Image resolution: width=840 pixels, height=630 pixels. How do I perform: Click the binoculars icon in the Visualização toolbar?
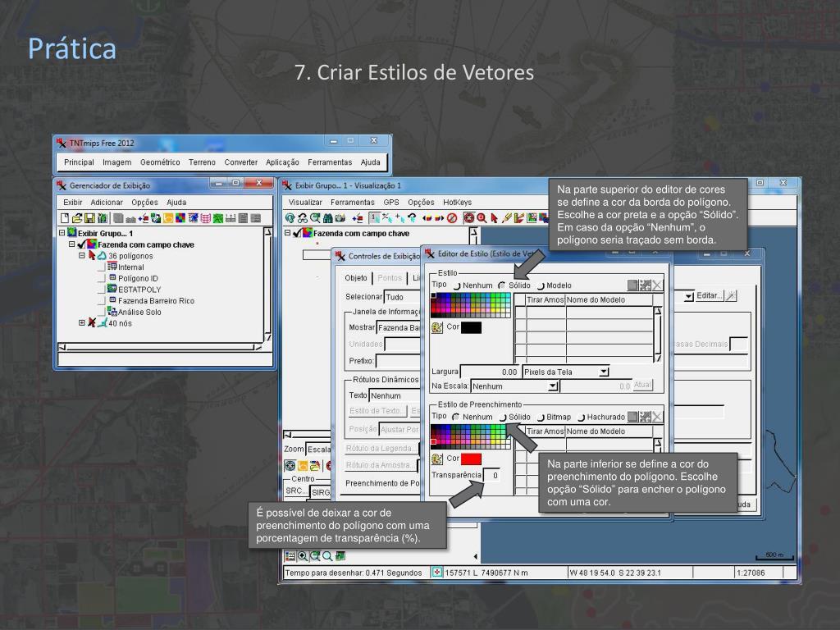point(328,218)
